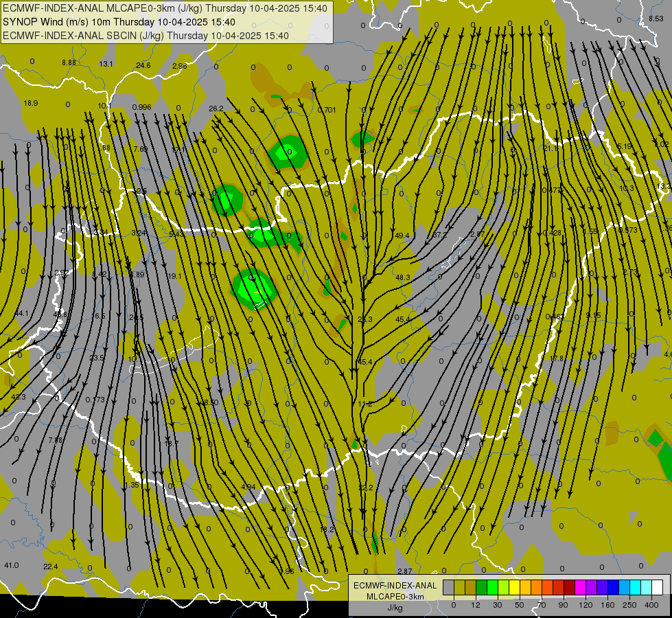Click the map value '49.4'

click(402, 236)
